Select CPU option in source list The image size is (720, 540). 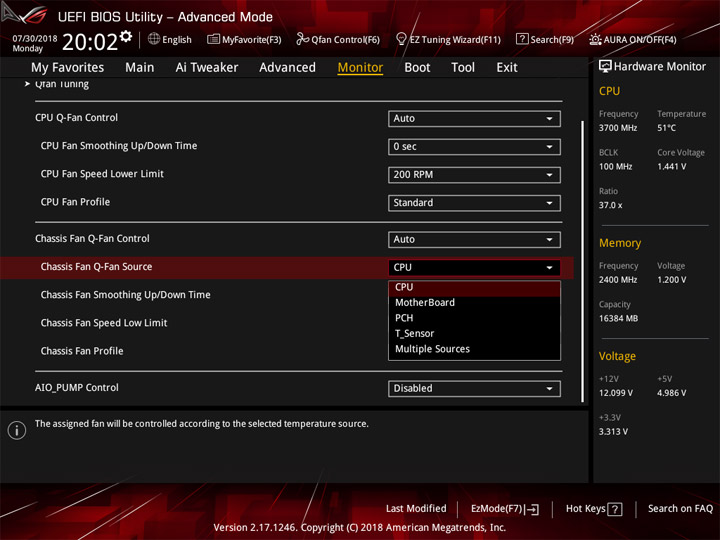[x=474, y=287]
